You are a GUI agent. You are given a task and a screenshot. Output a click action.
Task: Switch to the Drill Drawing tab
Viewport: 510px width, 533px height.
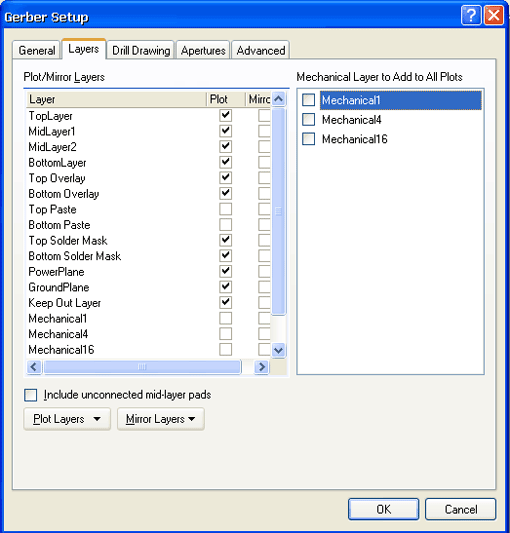[141, 50]
